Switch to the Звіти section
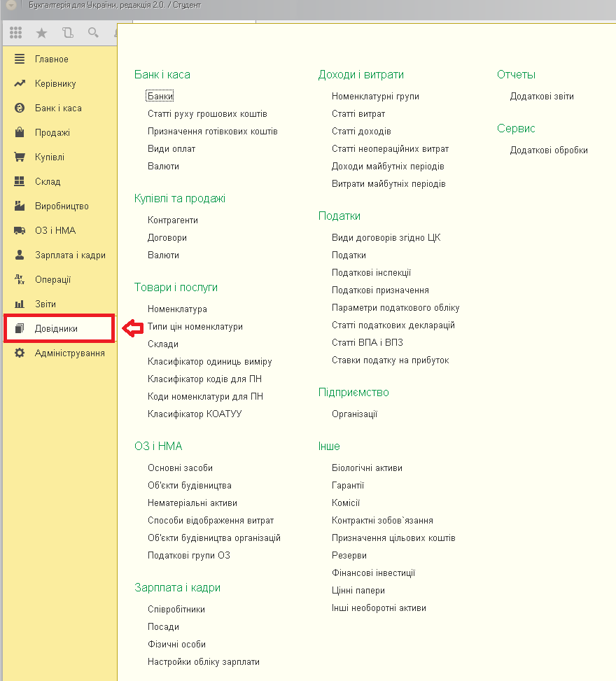The width and height of the screenshot is (616, 681). tap(45, 304)
